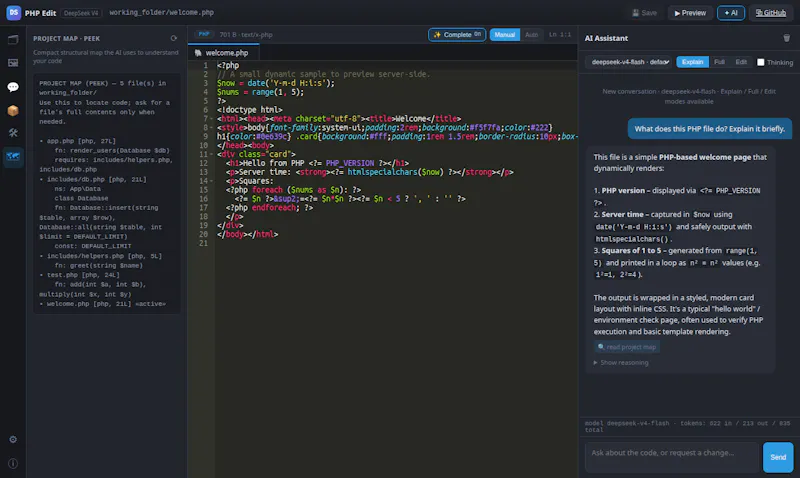
Task: Select the welcome.php editor tab
Action: (223, 53)
